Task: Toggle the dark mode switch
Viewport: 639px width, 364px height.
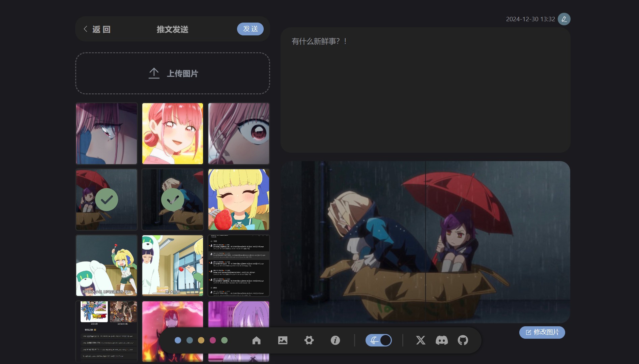Action: click(x=379, y=340)
